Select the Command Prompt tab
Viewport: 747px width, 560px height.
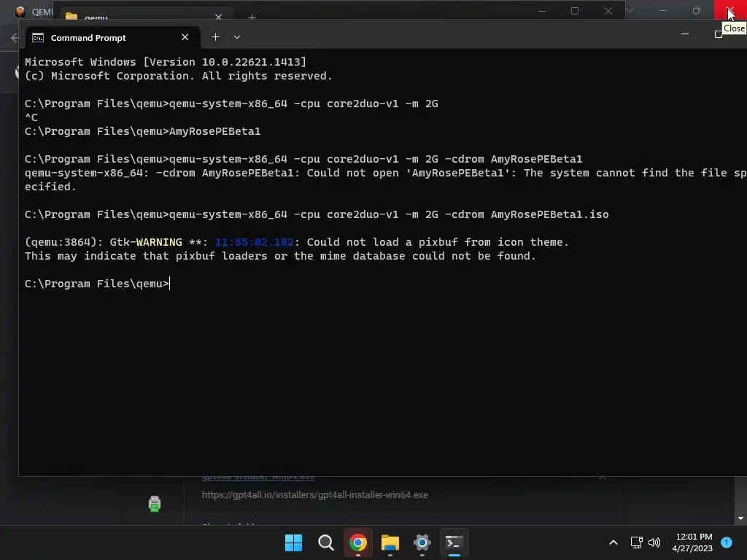pos(113,38)
